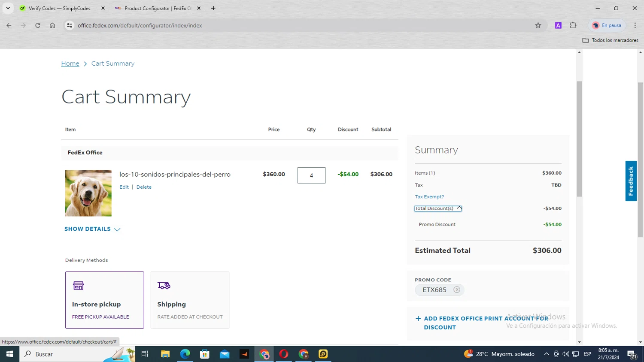644x362 pixels.
Task: Open the browser home icon
Action: [52, 25]
